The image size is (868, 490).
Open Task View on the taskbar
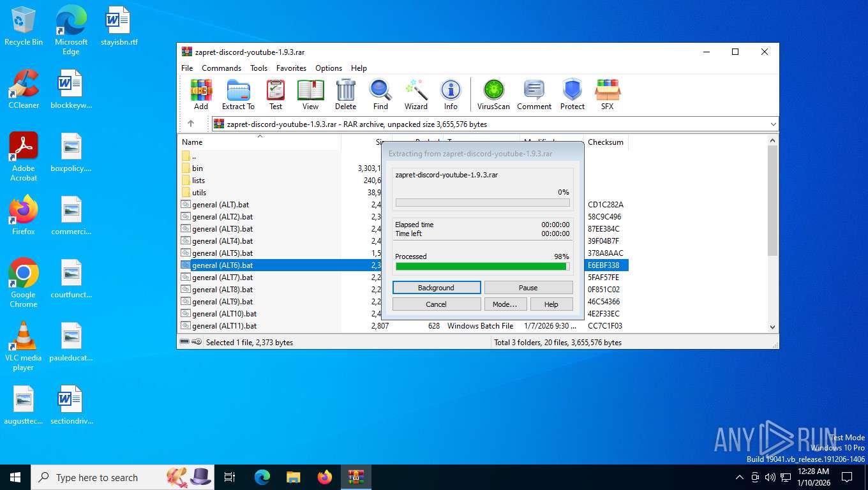click(x=230, y=477)
